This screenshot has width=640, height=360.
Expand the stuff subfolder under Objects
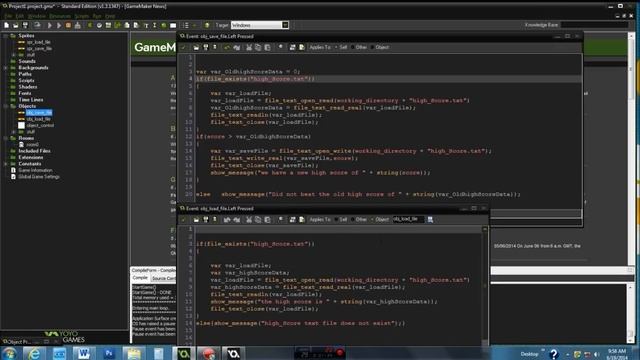coord(14,132)
